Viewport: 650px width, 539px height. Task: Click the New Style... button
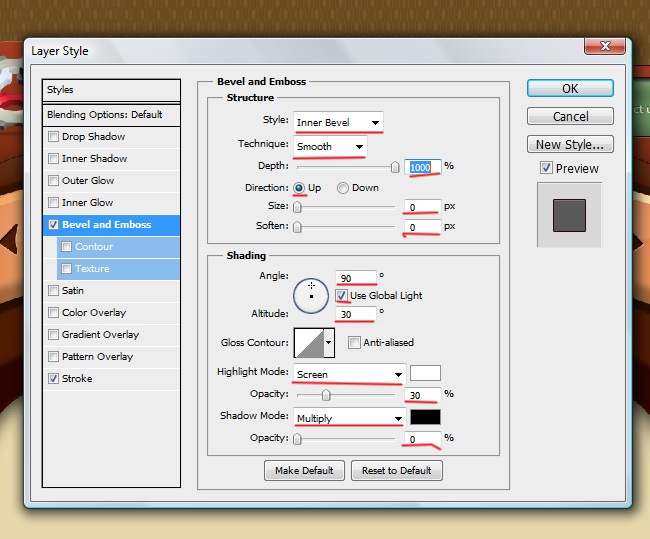click(570, 145)
